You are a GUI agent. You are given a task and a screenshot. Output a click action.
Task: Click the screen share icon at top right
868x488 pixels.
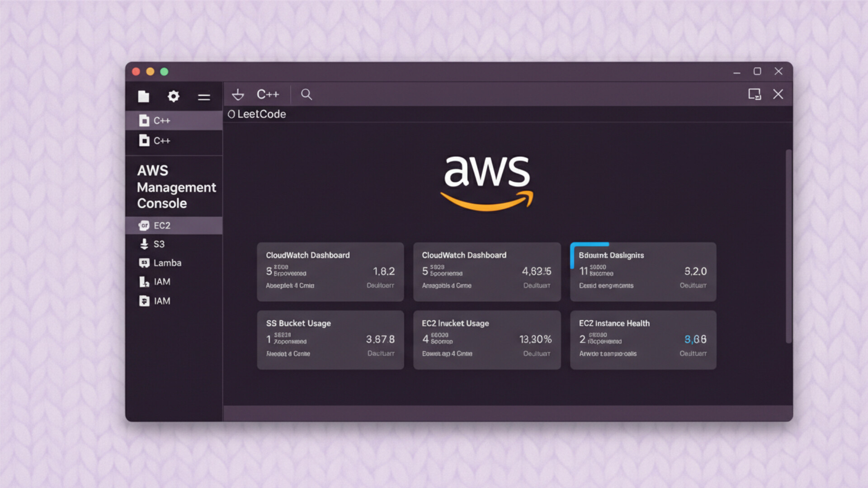(754, 94)
